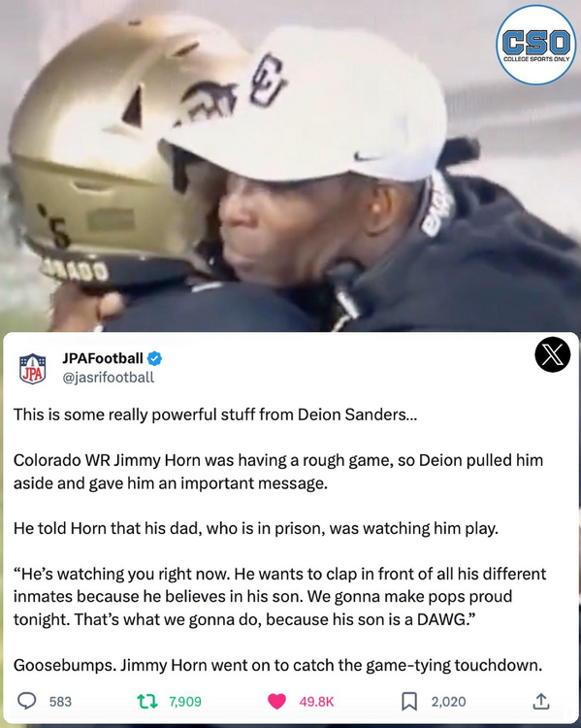The height and width of the screenshot is (728, 581).
Task: Open the JPA profile avatar
Action: coord(32,368)
